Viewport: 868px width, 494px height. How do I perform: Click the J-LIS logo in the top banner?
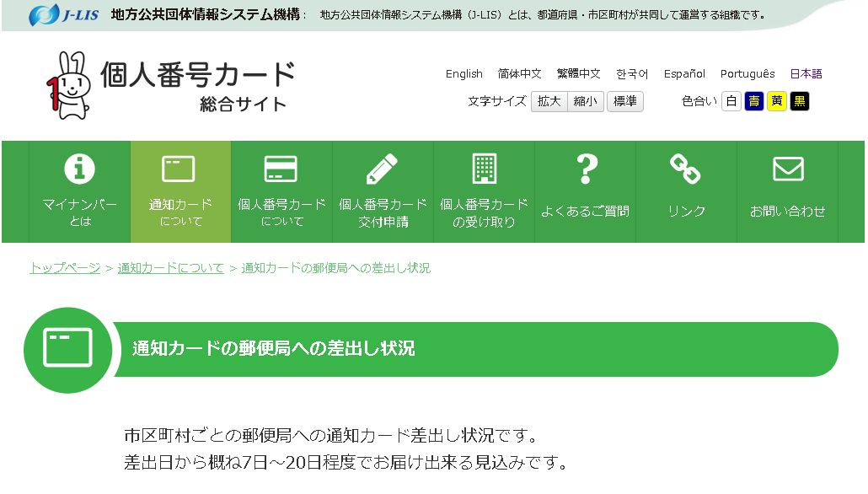pyautogui.click(x=64, y=14)
